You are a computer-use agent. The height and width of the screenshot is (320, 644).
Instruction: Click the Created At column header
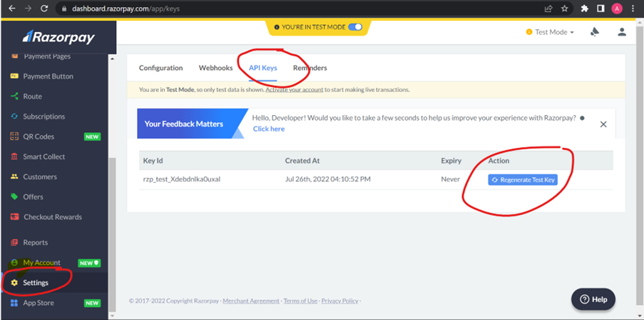click(x=302, y=161)
